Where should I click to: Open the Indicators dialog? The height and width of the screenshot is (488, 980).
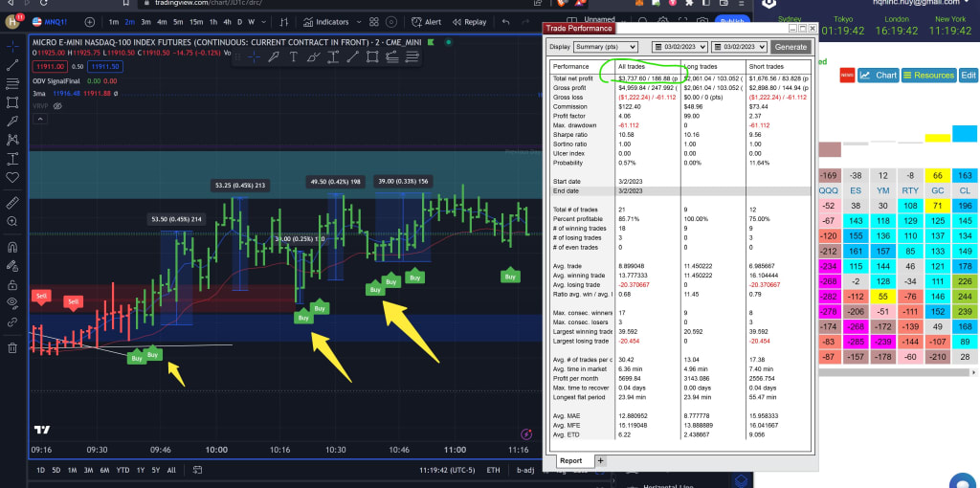(325, 22)
